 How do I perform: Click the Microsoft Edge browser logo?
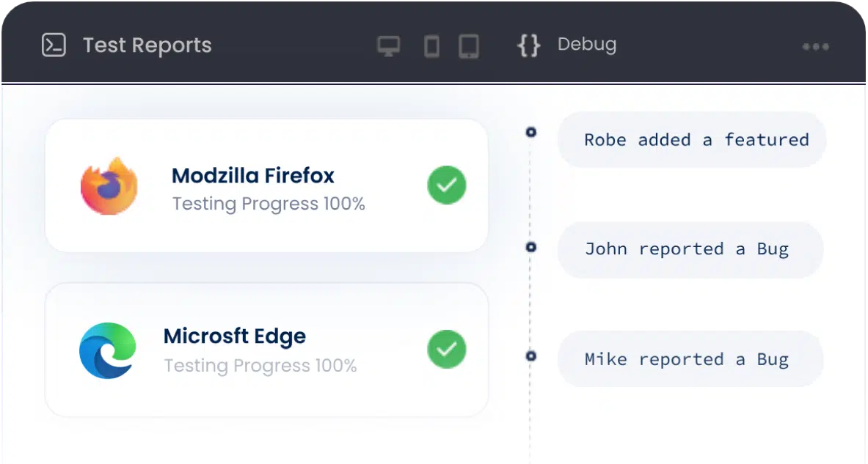coord(107,350)
